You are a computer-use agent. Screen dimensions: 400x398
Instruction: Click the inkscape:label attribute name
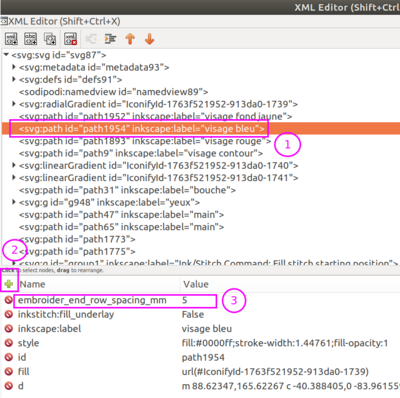tap(49, 329)
